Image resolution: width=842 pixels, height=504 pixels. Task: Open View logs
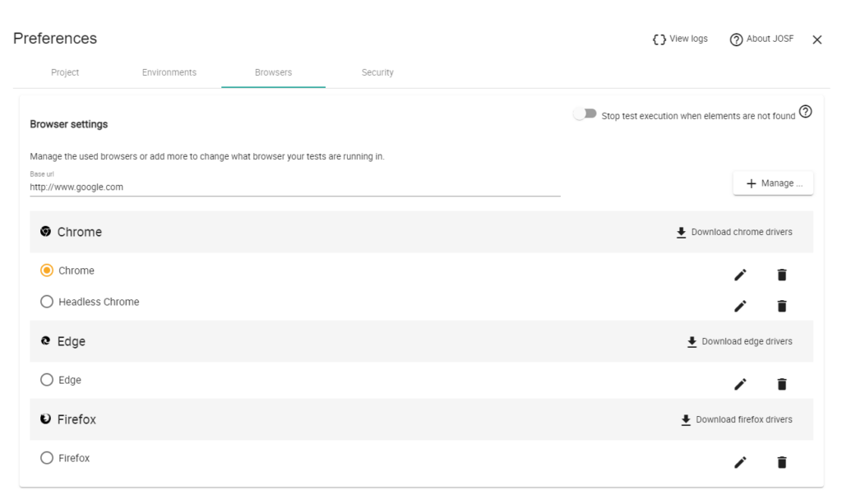[680, 39]
